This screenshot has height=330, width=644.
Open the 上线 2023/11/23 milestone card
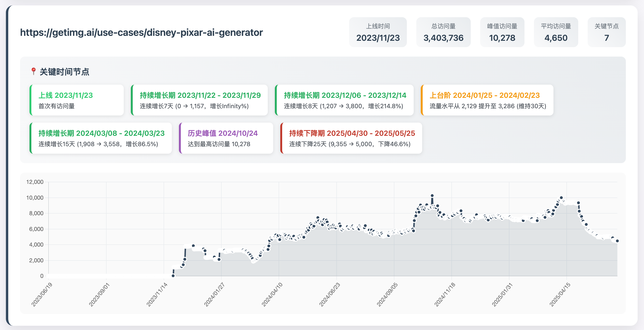tap(77, 100)
